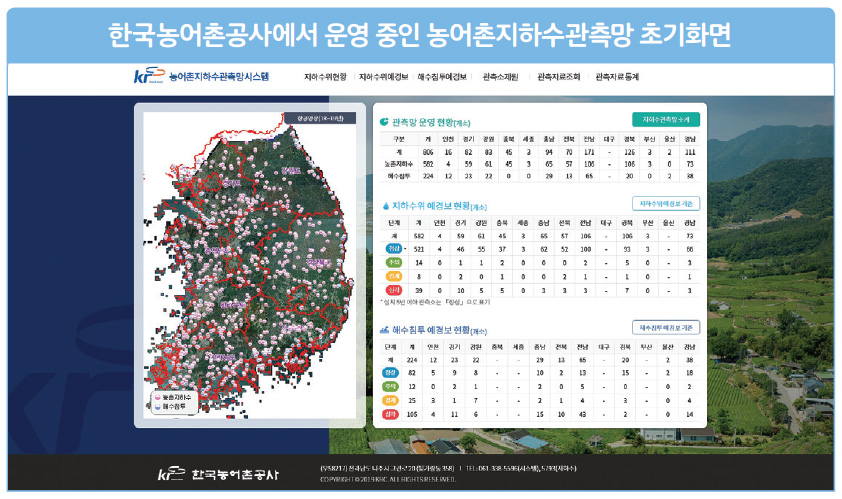
Task: Click value 14 in groundwater 주의 row
Action: pyautogui.click(x=419, y=263)
